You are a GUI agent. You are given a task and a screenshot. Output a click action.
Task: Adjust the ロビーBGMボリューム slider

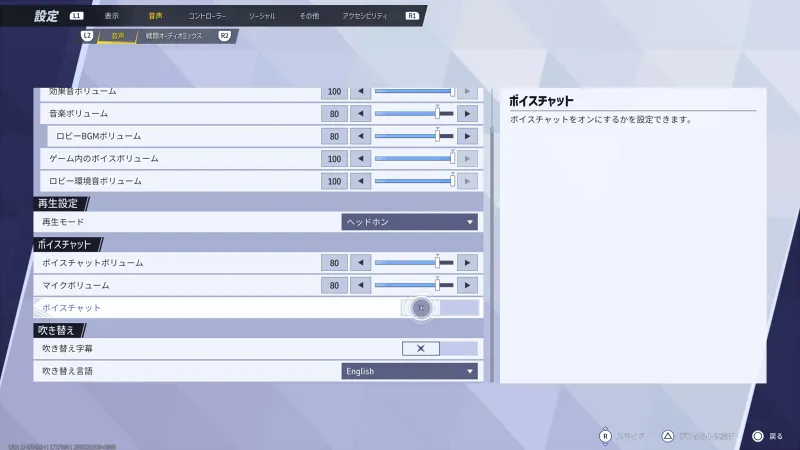pyautogui.click(x=414, y=136)
